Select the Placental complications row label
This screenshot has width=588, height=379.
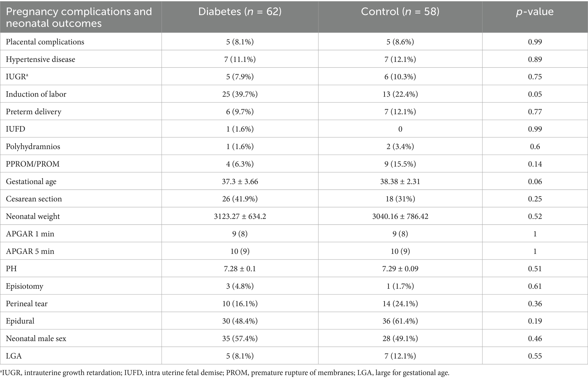[45, 42]
